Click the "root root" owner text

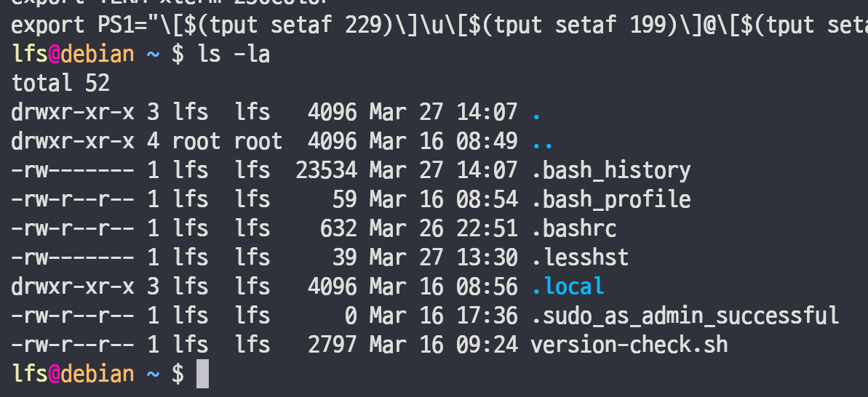click(x=227, y=141)
